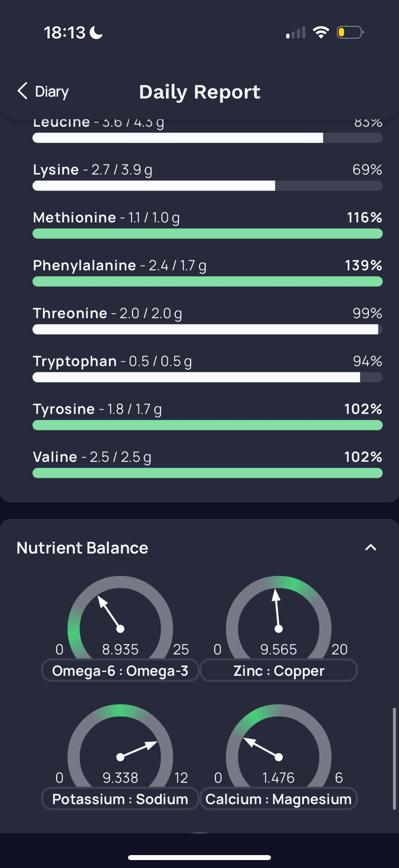The image size is (399, 868).
Task: Tap the Threonine progress bar
Action: pos(207,329)
